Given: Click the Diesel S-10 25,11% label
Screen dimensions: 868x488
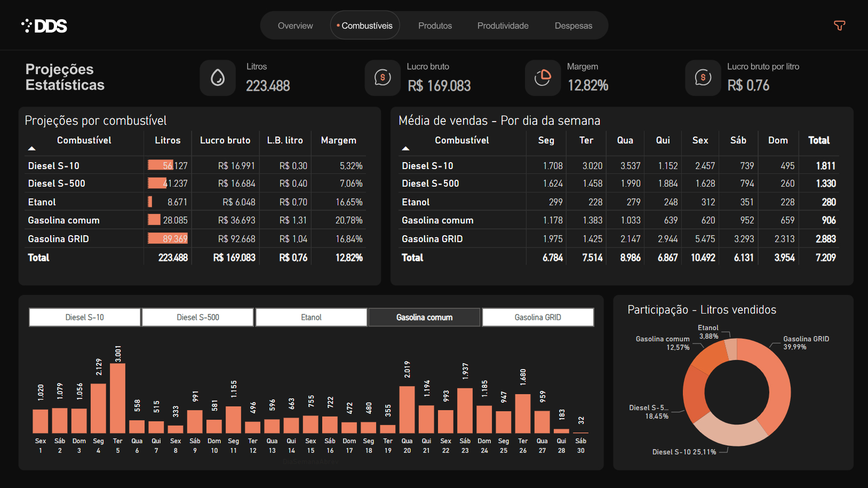Looking at the screenshot, I should [684, 452].
